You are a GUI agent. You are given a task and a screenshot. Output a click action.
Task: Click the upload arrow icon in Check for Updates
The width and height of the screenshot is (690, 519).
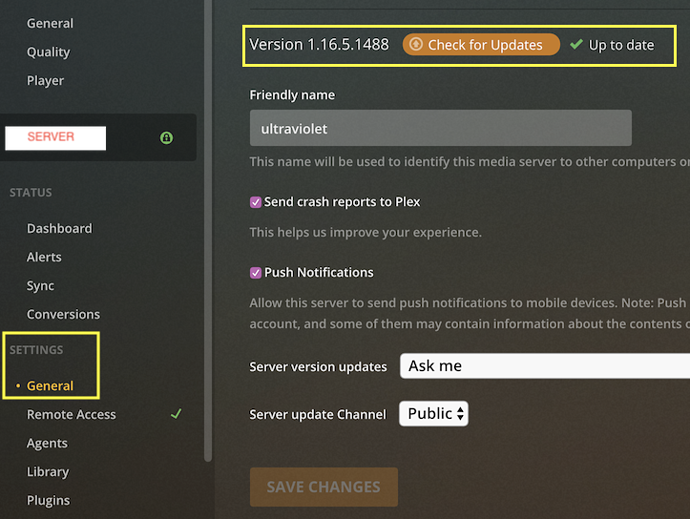(416, 44)
